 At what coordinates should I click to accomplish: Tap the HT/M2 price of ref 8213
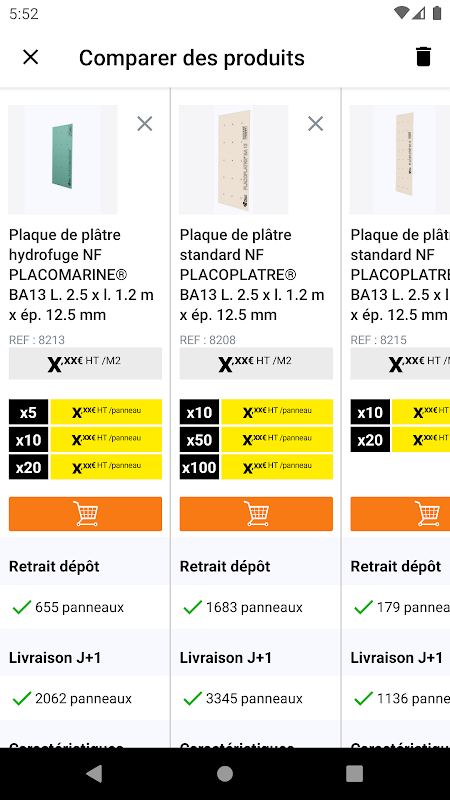point(85,363)
